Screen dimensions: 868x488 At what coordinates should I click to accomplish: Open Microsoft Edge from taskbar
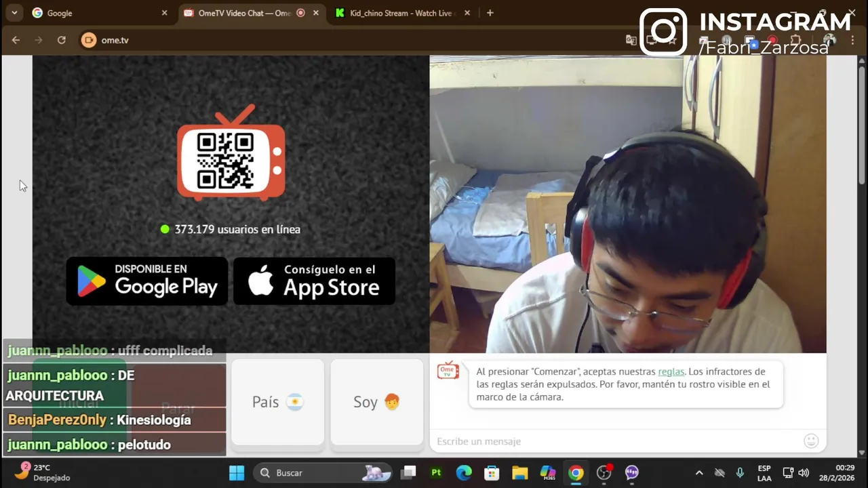point(464,472)
